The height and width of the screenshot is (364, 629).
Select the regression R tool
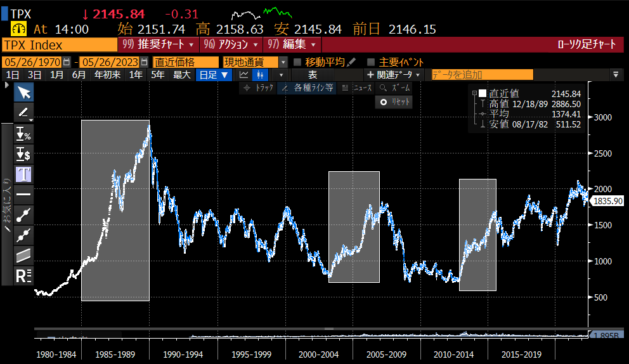[23, 276]
